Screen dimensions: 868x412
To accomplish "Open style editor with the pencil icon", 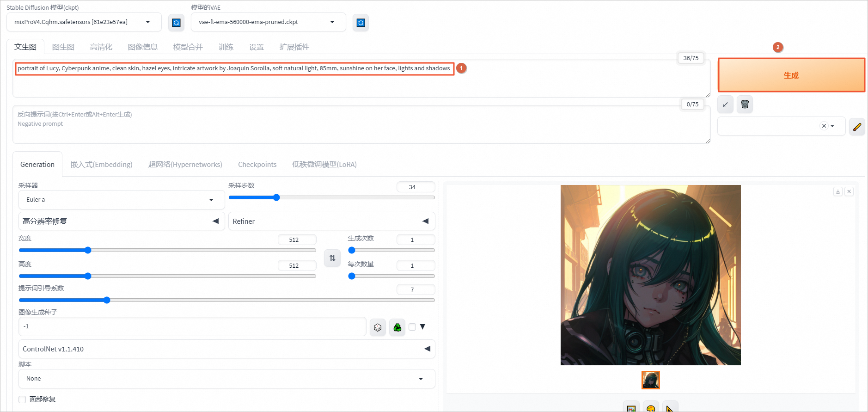I will pyautogui.click(x=857, y=126).
